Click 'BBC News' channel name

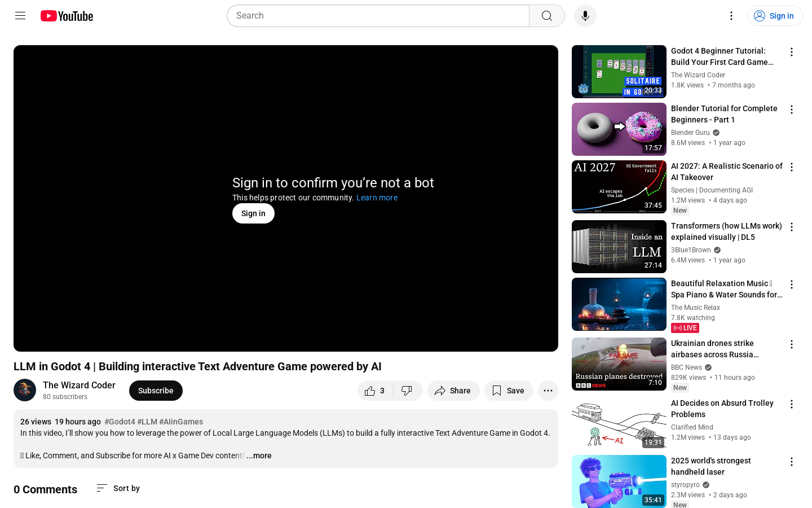(x=686, y=367)
